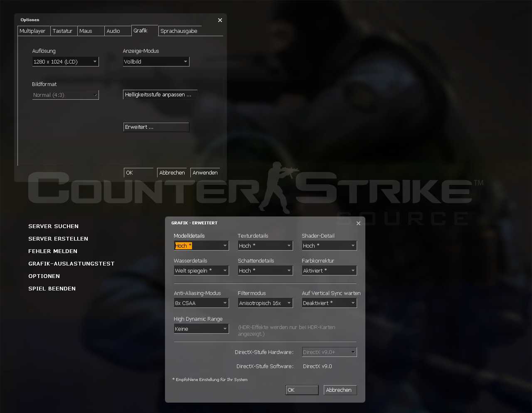Open the Auflösung resolution dropdown
Viewport: 532px width, 413px height.
[65, 61]
